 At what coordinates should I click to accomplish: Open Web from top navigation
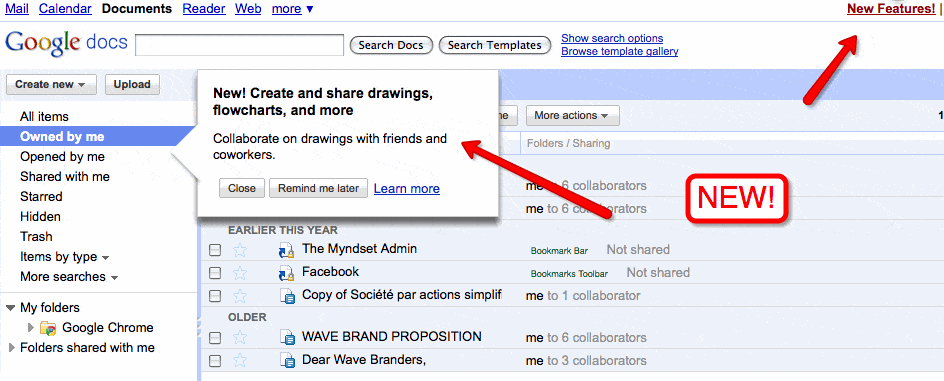(248, 9)
